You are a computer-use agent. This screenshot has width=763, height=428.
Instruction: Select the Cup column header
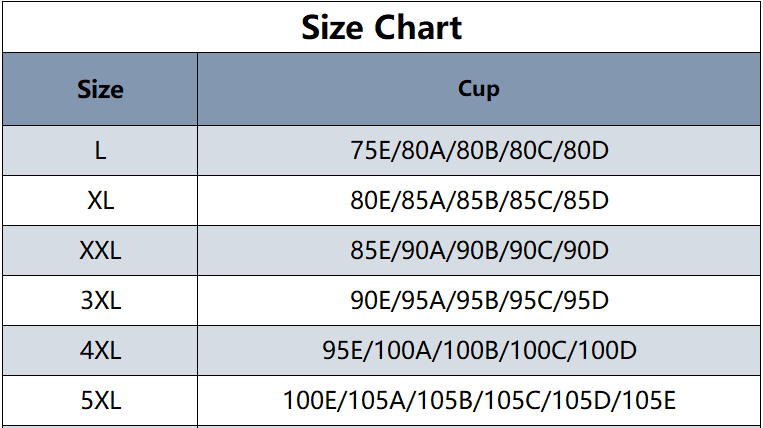click(x=479, y=89)
